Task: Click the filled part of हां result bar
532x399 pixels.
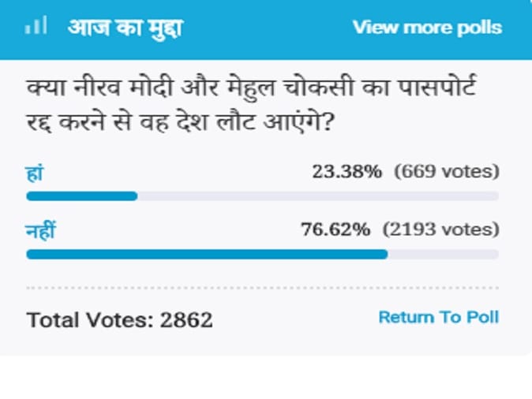Action: [81, 196]
